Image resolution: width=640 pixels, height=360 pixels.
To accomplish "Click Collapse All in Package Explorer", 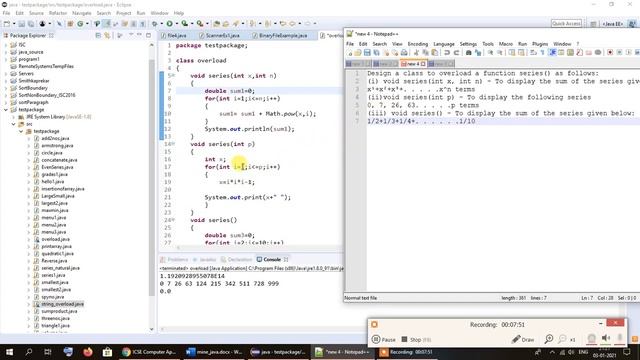I will click(x=98, y=36).
